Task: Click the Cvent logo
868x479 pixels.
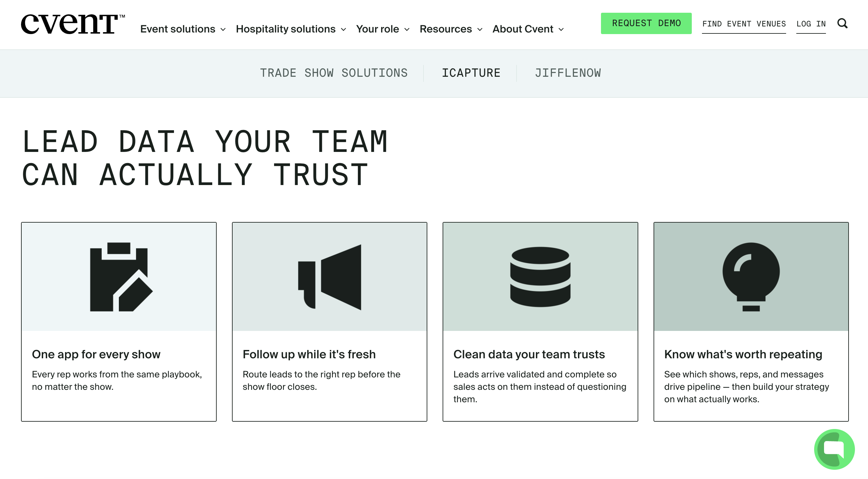Action: [72, 24]
